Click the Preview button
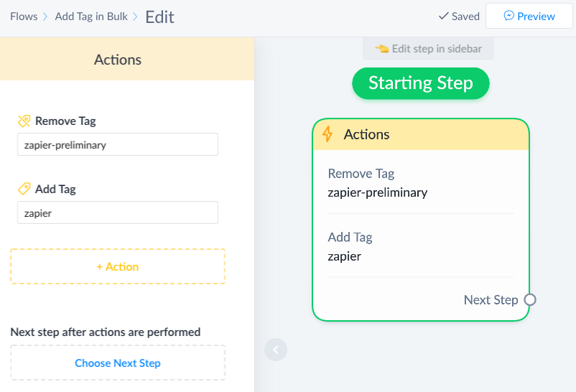This screenshot has height=392, width=576. click(x=529, y=16)
